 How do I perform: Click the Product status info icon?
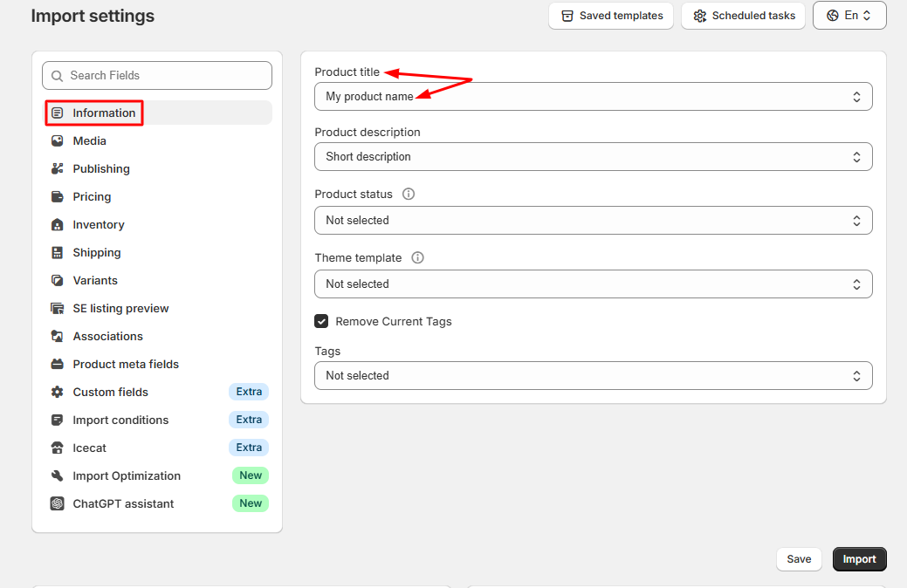[x=409, y=195]
